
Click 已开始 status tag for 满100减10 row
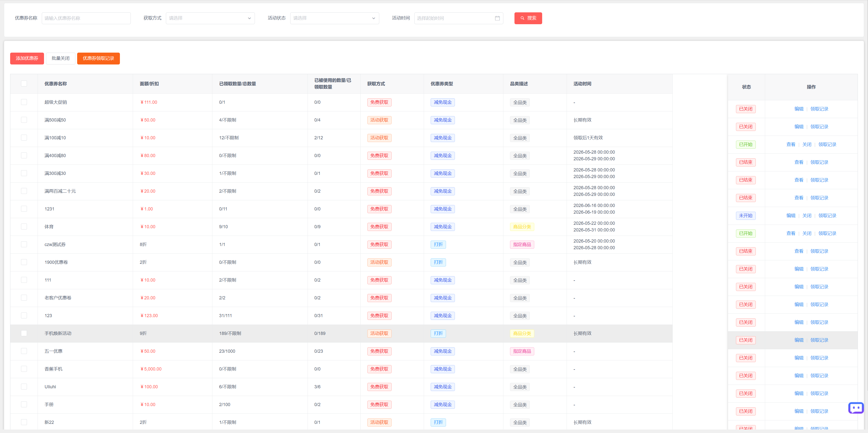[745, 144]
